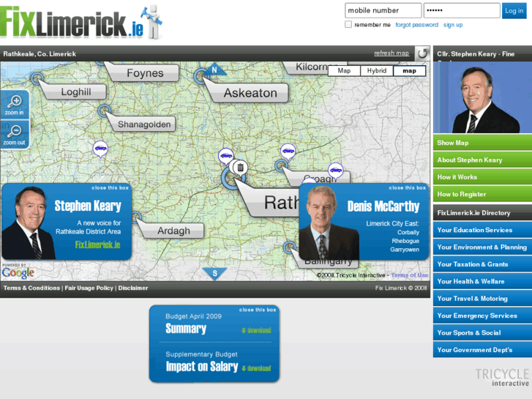Open the Show Map menu item
The height and width of the screenshot is (399, 532).
(482, 143)
